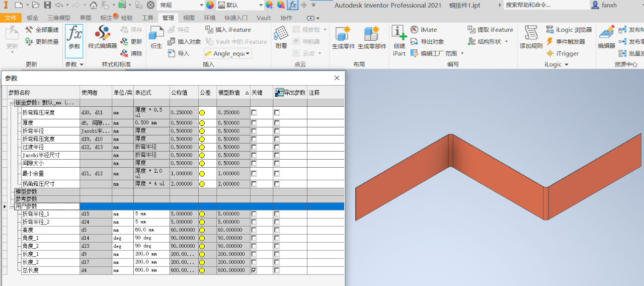Click 插入 iFeature tool
The image size is (644, 286).
(227, 30)
